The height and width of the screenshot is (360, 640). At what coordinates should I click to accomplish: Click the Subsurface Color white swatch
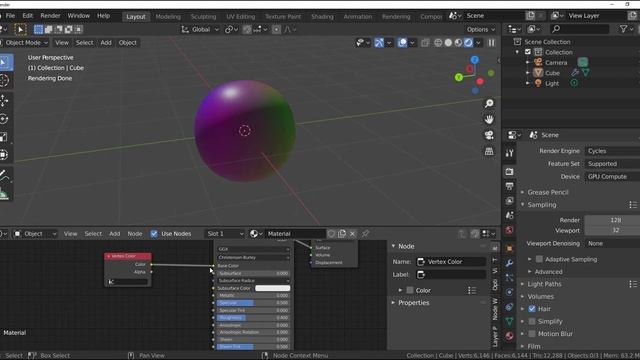272,288
